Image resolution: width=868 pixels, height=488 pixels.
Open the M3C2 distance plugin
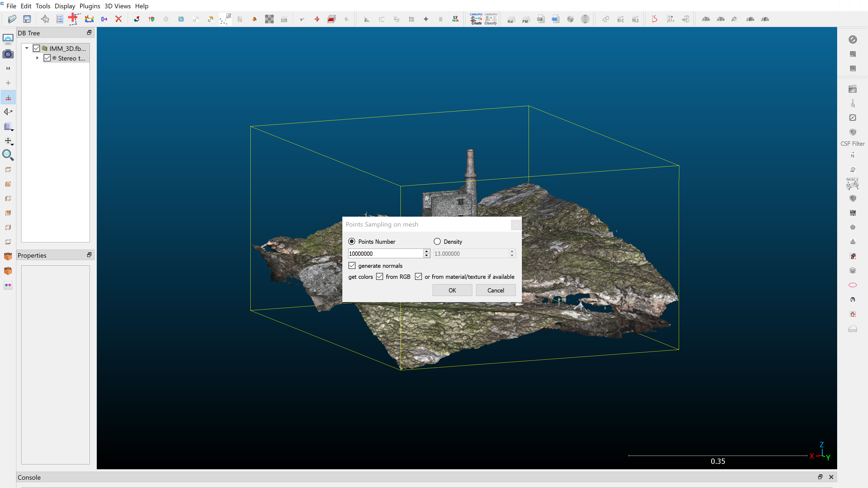[x=852, y=183]
